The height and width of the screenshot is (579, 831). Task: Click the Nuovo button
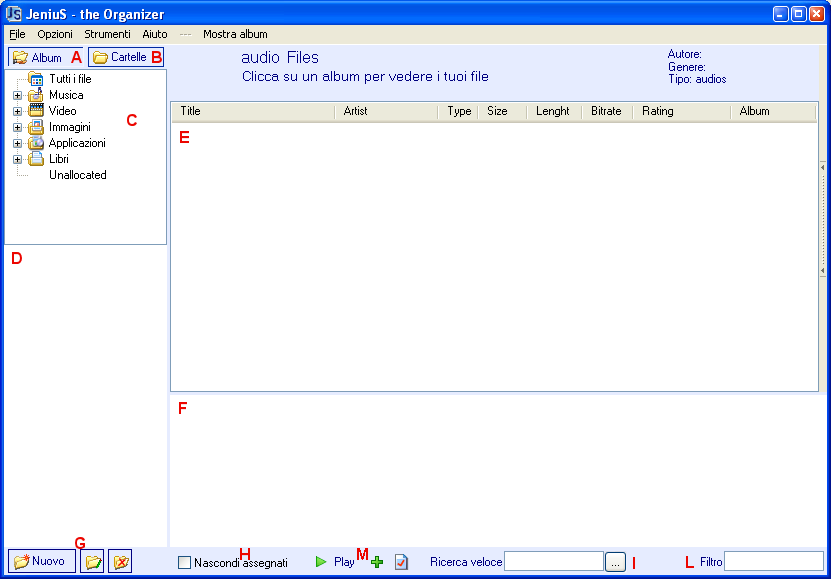(x=40, y=561)
